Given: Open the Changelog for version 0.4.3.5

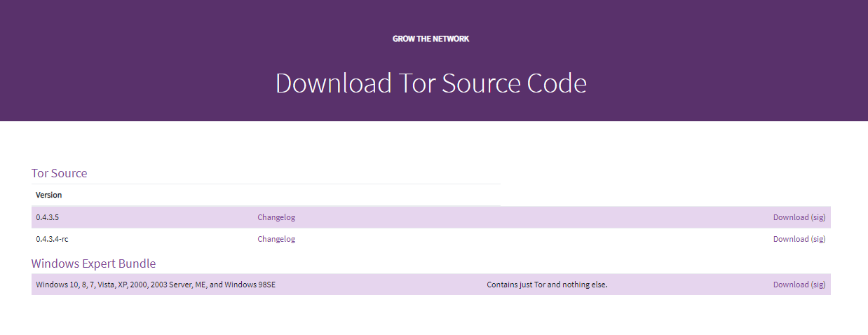Looking at the screenshot, I should 276,217.
